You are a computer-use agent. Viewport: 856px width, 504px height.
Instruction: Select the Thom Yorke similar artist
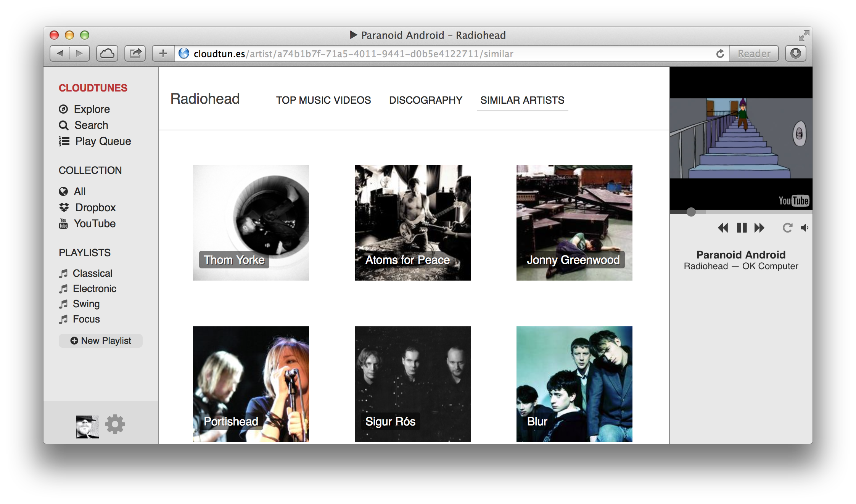coord(250,222)
